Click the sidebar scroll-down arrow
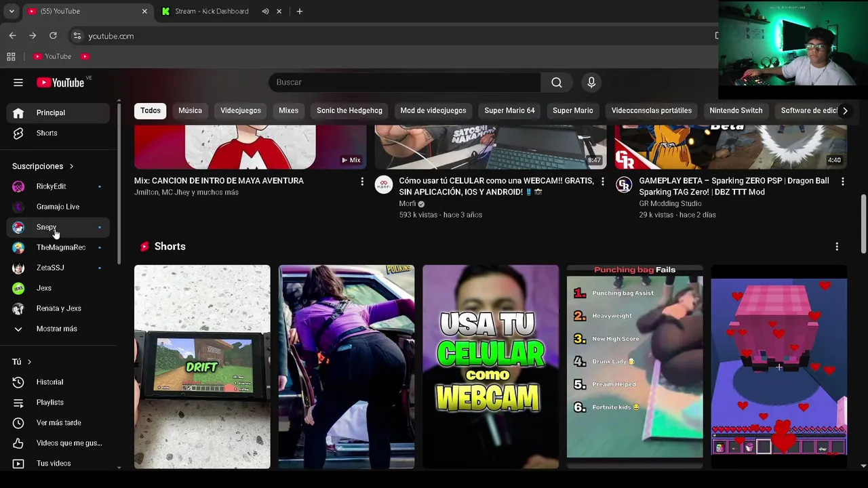This screenshot has width=868, height=488. tap(119, 468)
